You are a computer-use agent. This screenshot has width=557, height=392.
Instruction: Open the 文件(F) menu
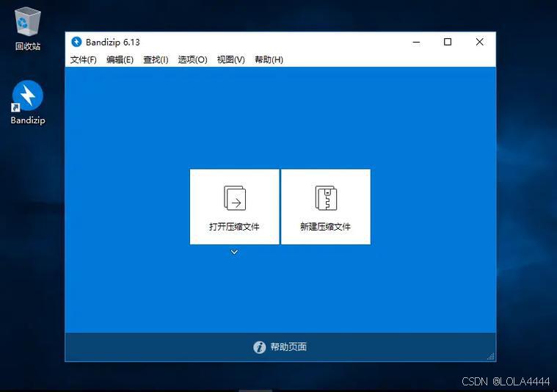pos(84,59)
